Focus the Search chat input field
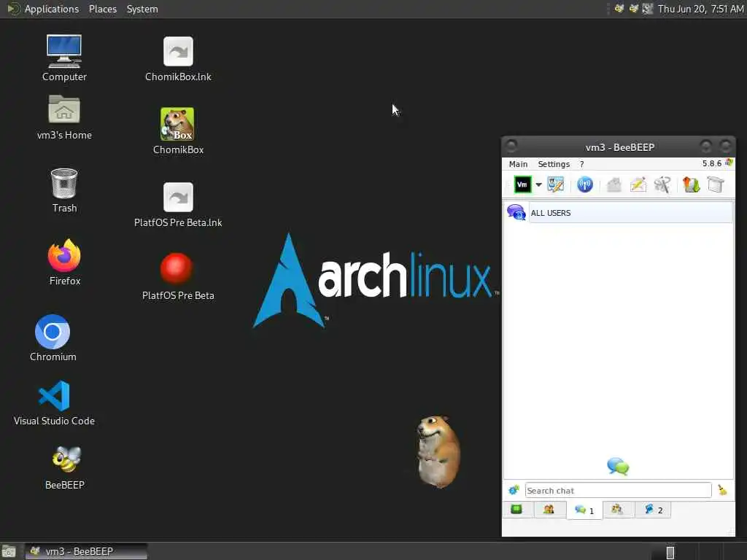The height and width of the screenshot is (560, 747). click(x=618, y=490)
